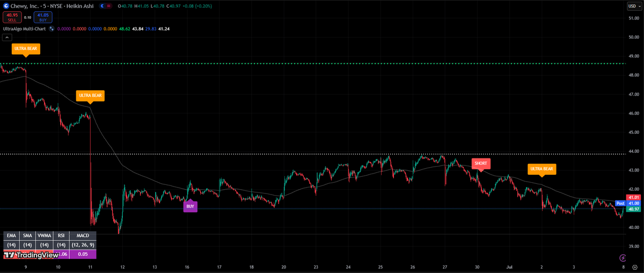Screen dimensions: 644x273
Task: Click the RSI table header cell
Action: click(x=61, y=235)
